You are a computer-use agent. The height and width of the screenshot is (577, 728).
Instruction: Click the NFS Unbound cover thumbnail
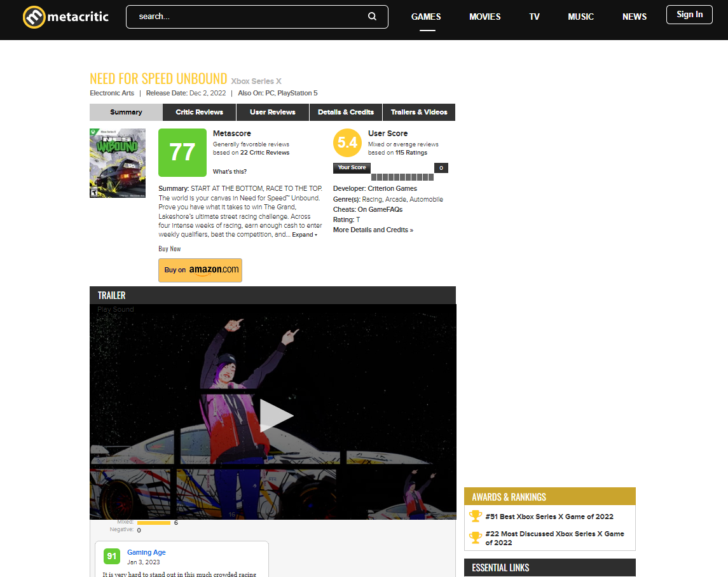click(x=118, y=163)
